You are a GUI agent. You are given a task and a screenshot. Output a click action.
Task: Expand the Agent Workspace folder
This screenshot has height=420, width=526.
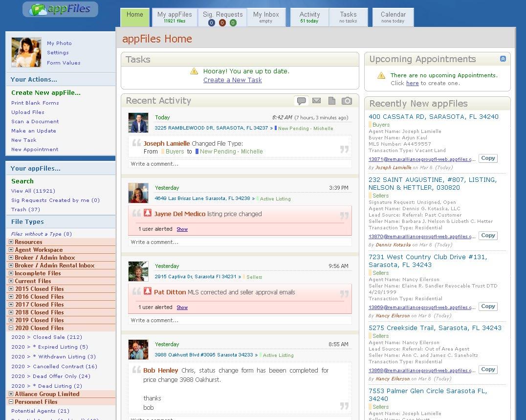11,249
